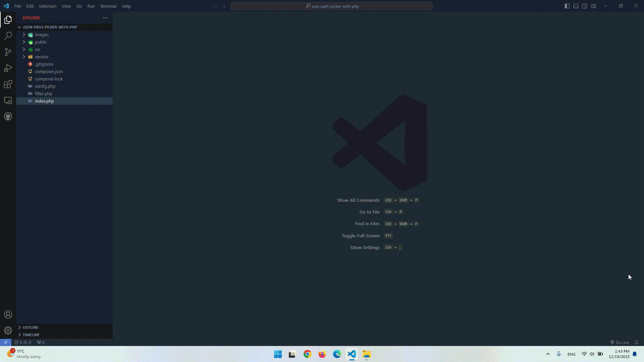
Task: Open .gitignore file
Action: [64, 64]
